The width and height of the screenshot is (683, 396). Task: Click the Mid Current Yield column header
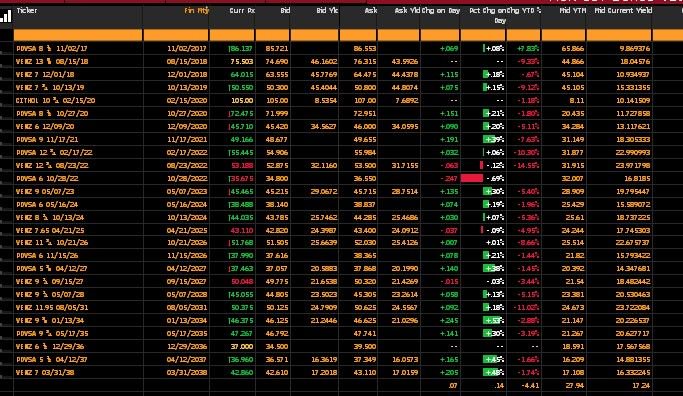[623, 10]
